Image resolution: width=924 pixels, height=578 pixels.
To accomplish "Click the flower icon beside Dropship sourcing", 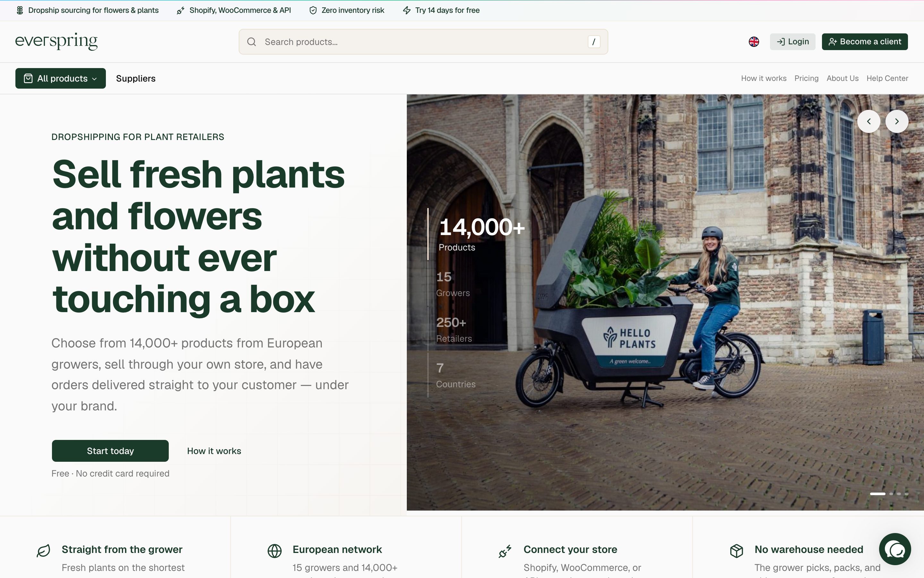I will pyautogui.click(x=20, y=10).
